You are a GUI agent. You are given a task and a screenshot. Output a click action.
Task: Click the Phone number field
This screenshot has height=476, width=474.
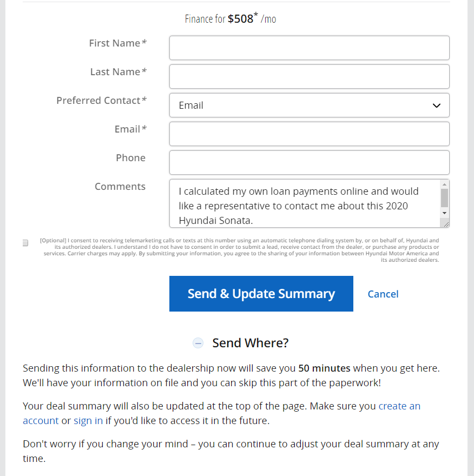pos(309,163)
